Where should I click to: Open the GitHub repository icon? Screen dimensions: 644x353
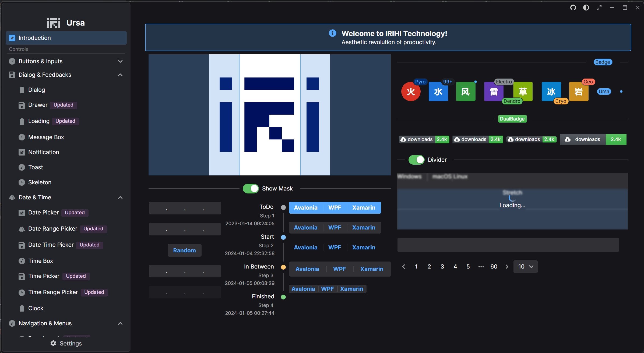[573, 8]
